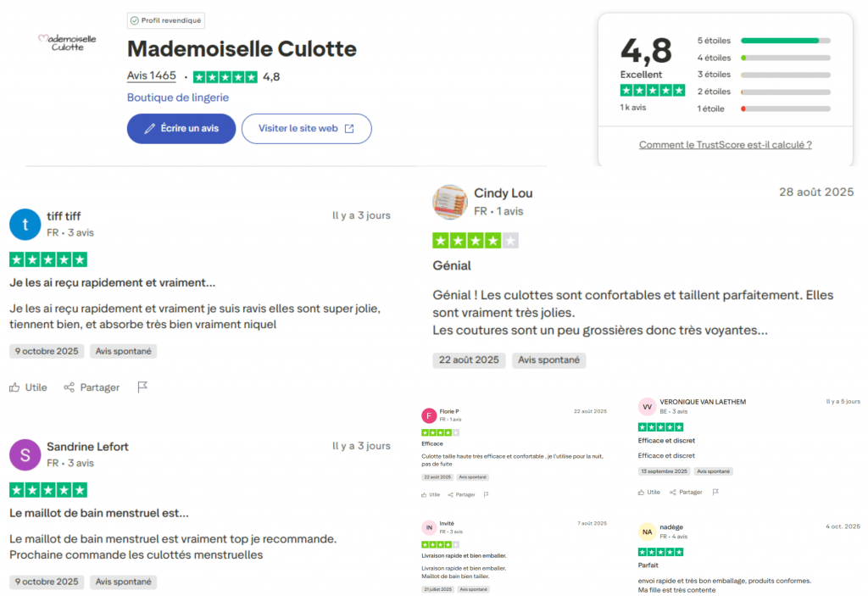Click the Mademoiselle Culotte logo
Image resolution: width=868 pixels, height=596 pixels.
point(68,42)
